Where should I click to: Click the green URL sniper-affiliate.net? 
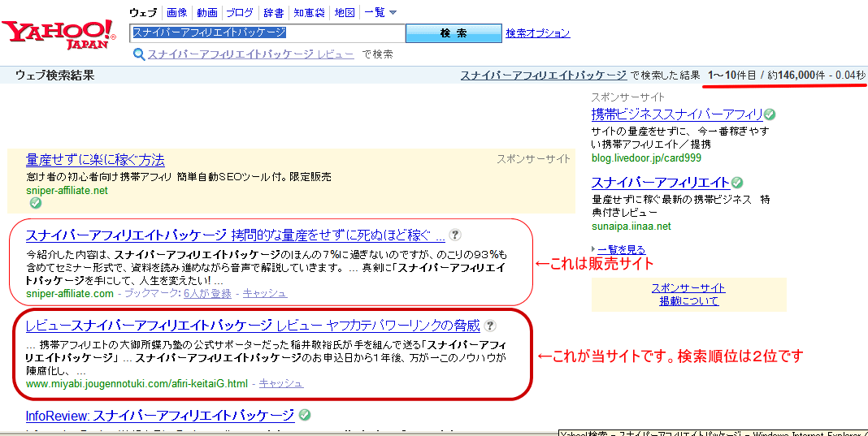pyautogui.click(x=67, y=190)
